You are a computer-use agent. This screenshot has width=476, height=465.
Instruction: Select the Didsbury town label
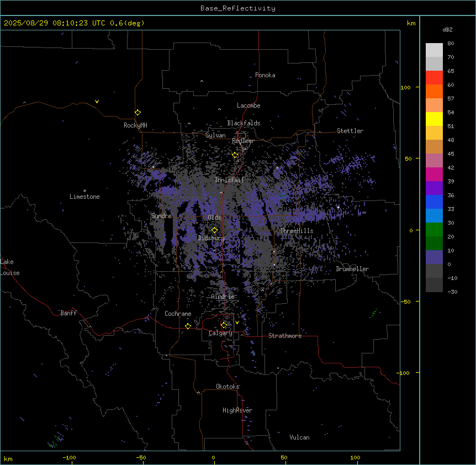coord(211,238)
